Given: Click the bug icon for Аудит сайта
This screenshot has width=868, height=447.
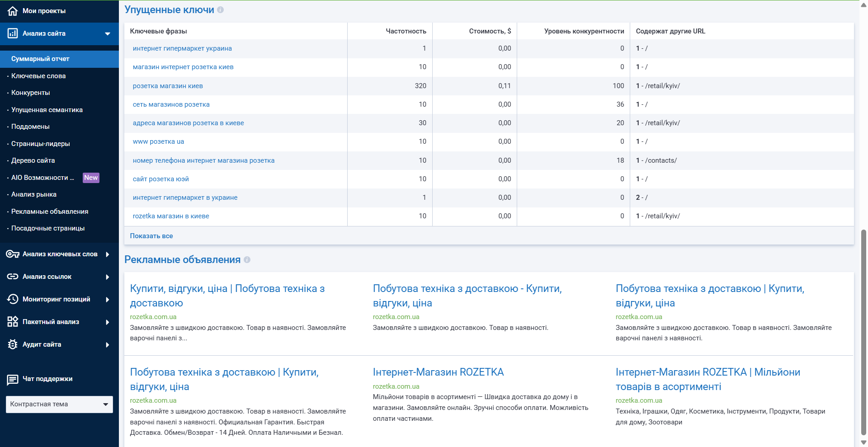Looking at the screenshot, I should (13, 344).
